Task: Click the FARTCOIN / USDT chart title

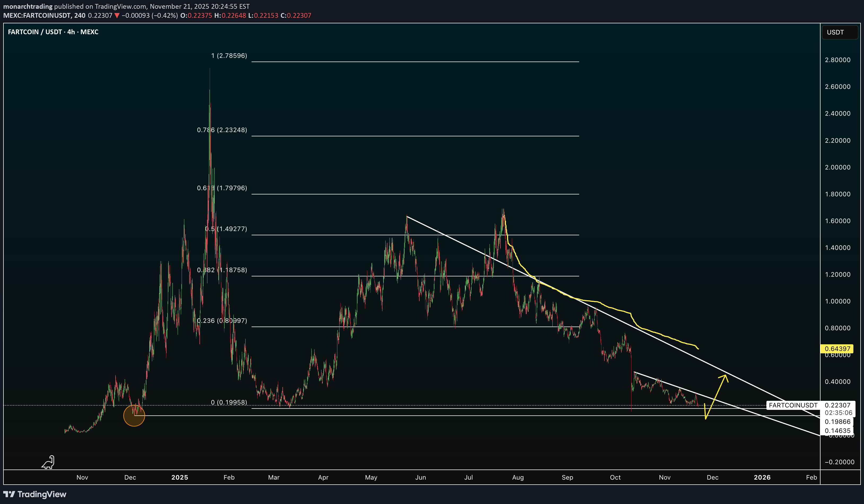Action: 53,32
